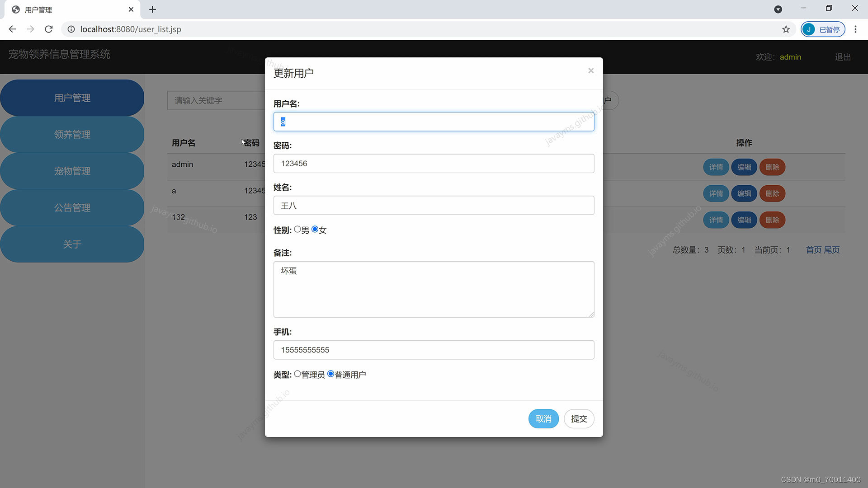Open the browser menu with three dots
Screen dimensions: 868x488
pos(855,29)
